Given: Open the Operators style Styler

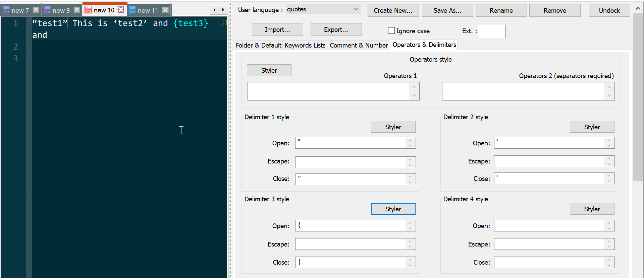Looking at the screenshot, I should tap(269, 70).
